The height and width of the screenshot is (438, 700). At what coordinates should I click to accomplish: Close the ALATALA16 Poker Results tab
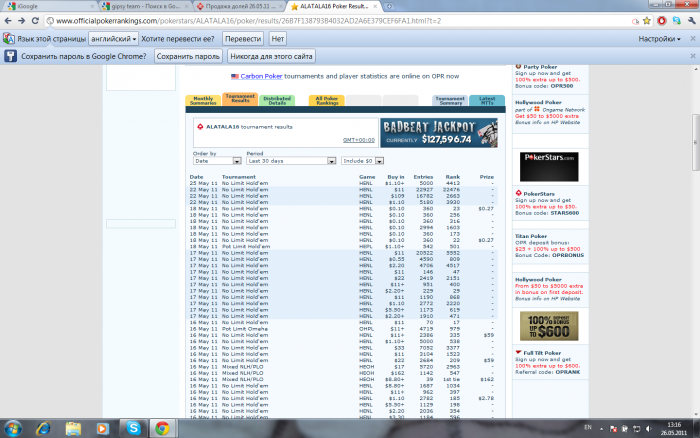(375, 6)
